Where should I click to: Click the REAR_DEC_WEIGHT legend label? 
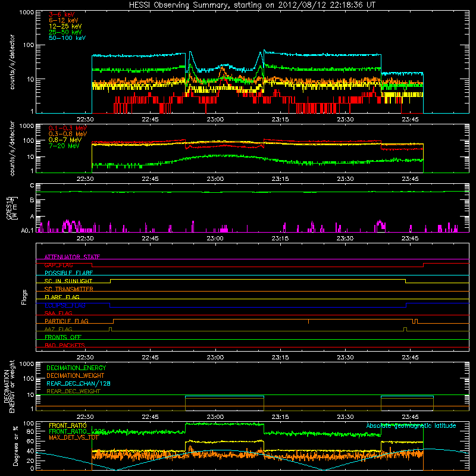(73, 392)
